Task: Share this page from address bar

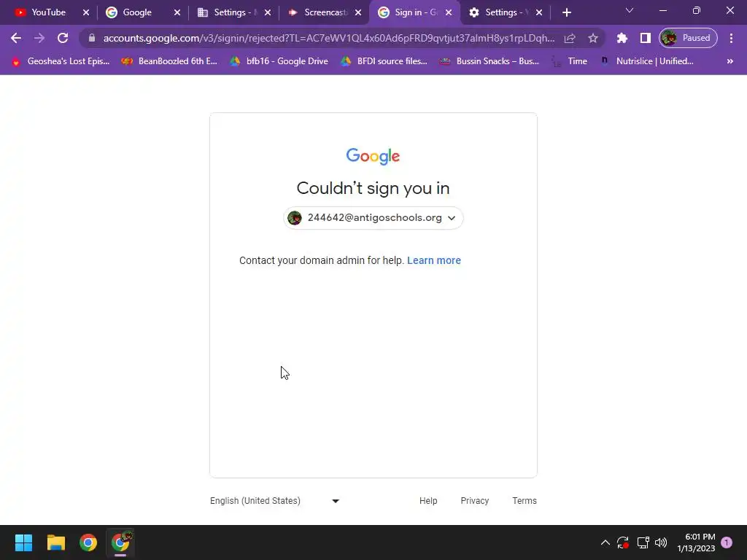Action: (x=570, y=38)
